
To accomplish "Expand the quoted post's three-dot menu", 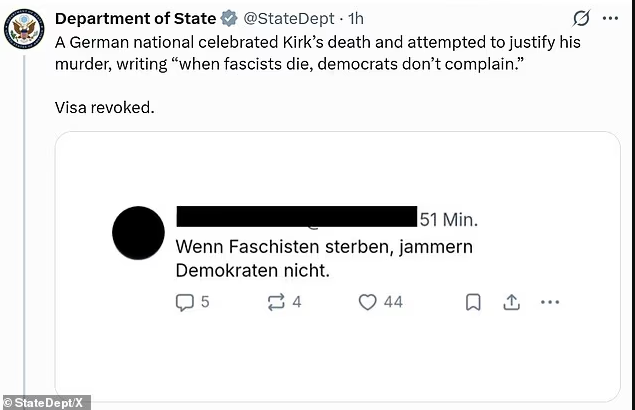I will (549, 301).
